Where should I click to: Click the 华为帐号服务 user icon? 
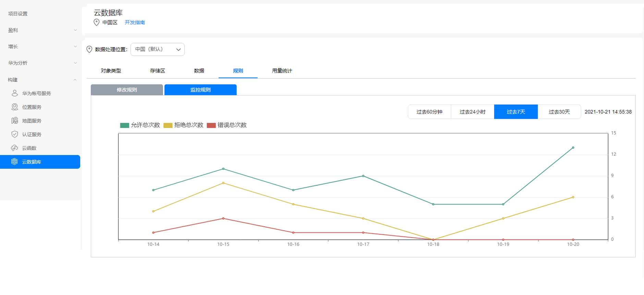tap(15, 93)
